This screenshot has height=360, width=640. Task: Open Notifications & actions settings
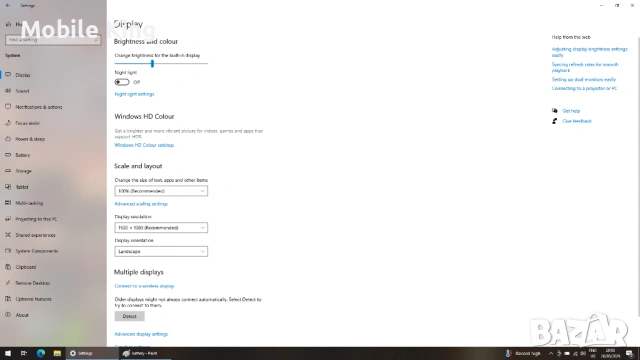tap(39, 107)
